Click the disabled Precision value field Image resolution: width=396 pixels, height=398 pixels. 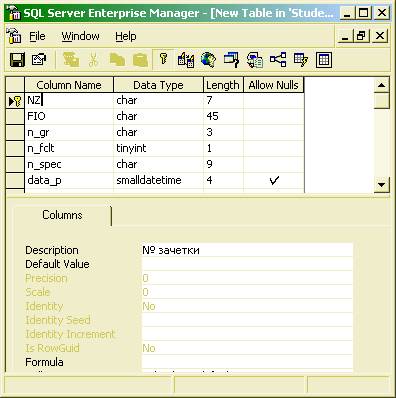click(247, 278)
